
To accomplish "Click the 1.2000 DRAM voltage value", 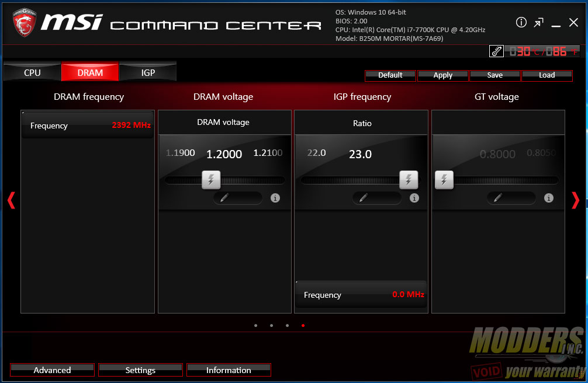I will (x=224, y=154).
